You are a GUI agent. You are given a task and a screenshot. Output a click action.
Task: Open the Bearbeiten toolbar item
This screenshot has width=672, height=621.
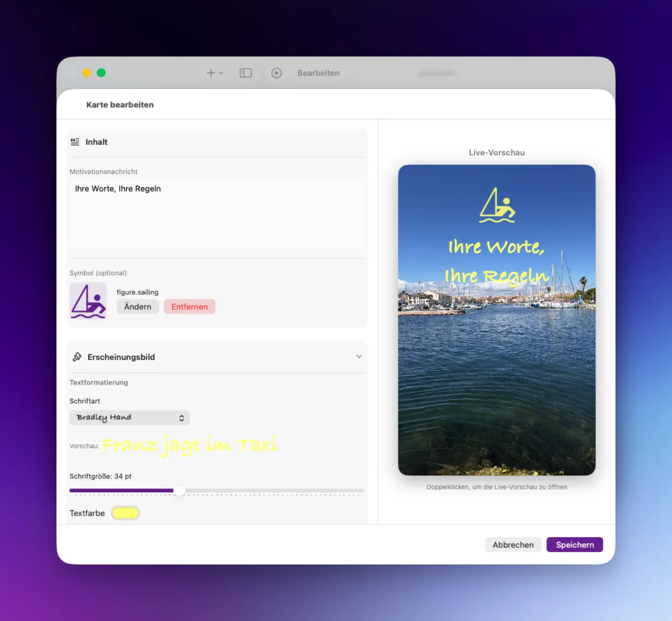[x=318, y=73]
